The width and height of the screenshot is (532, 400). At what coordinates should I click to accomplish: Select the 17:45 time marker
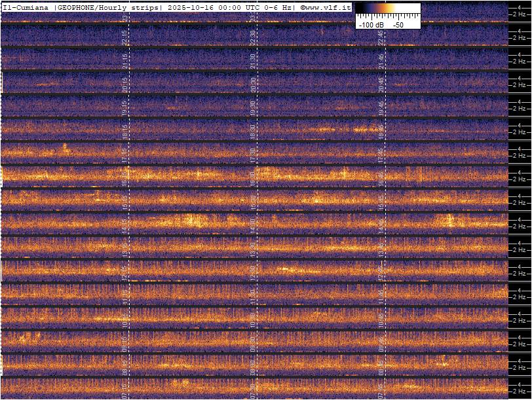[381, 155]
